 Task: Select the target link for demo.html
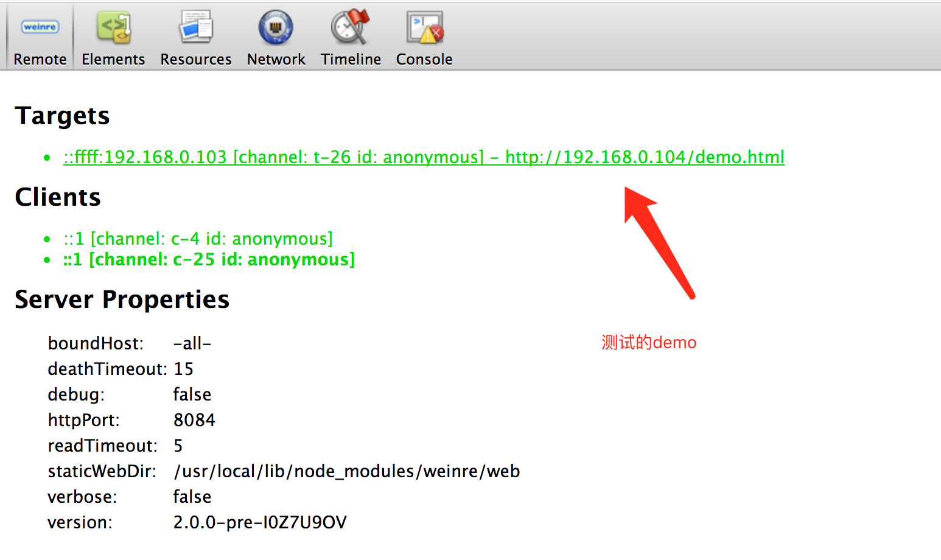424,157
